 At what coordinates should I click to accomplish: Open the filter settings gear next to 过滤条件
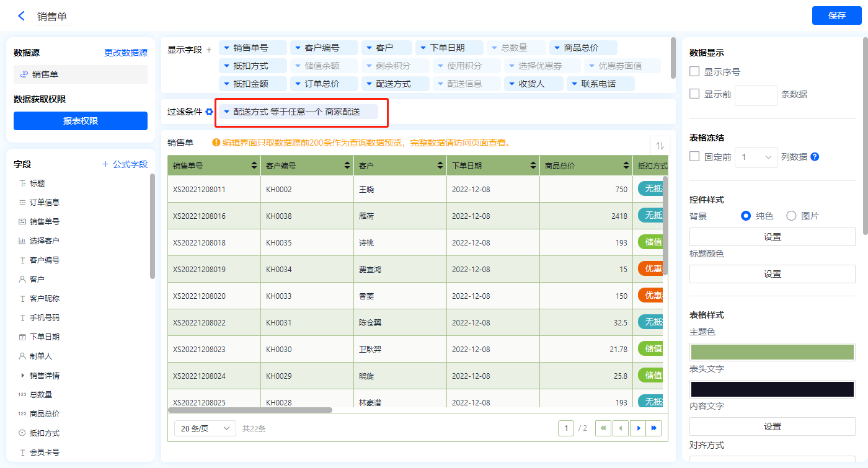tap(209, 112)
